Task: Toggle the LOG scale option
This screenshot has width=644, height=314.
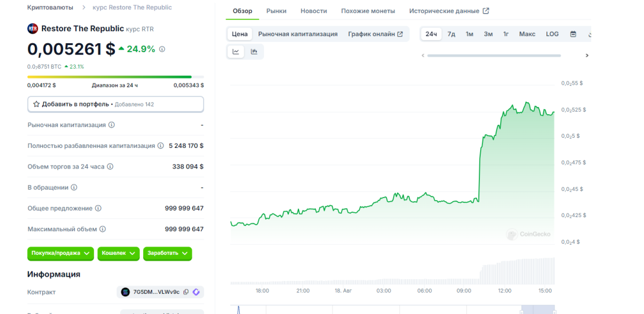Action: (552, 34)
